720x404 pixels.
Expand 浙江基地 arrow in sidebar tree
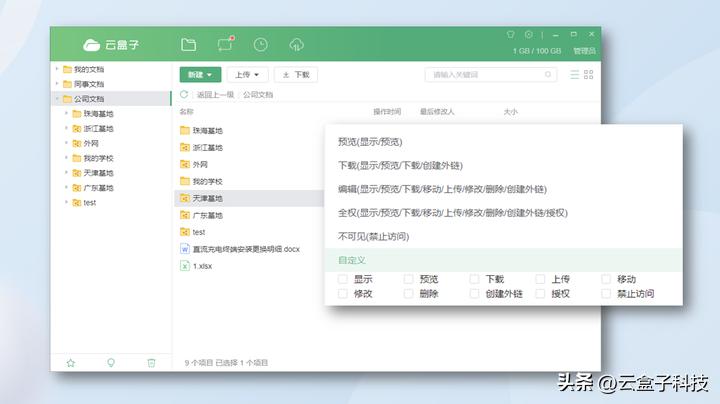point(66,128)
